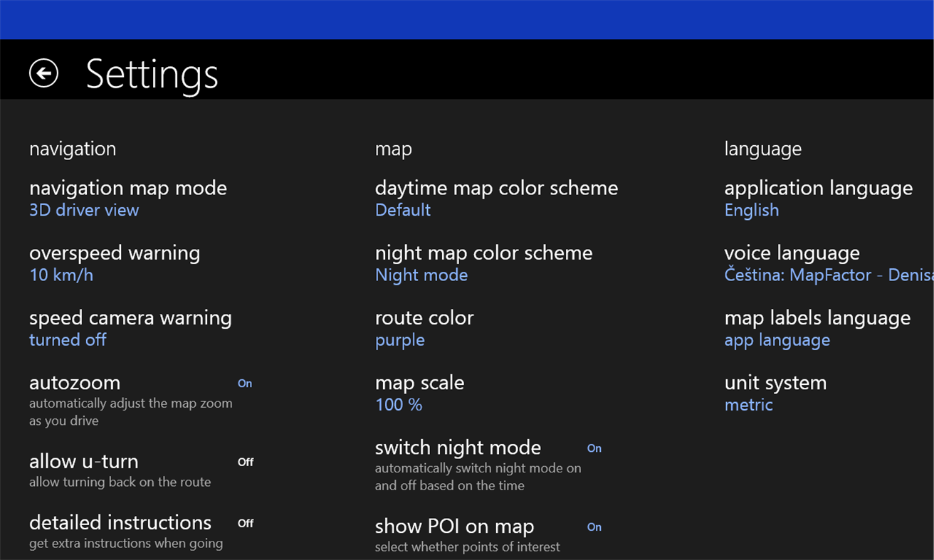The height and width of the screenshot is (560, 934).
Task: Change route color from purple
Action: (424, 328)
